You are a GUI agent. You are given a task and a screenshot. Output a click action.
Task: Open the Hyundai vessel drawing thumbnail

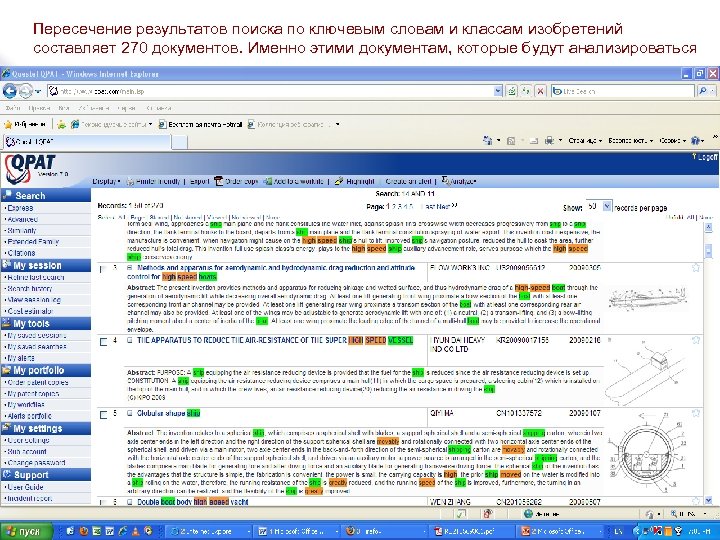tap(645, 372)
